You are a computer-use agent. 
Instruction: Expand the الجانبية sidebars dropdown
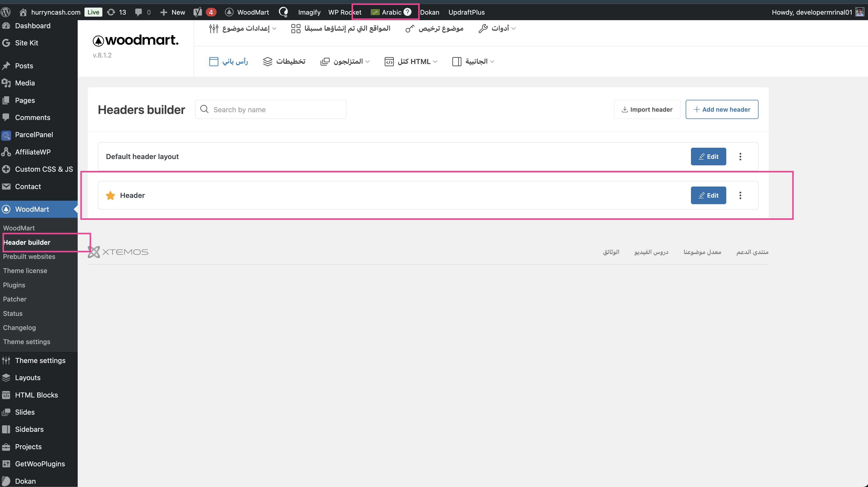pos(473,61)
